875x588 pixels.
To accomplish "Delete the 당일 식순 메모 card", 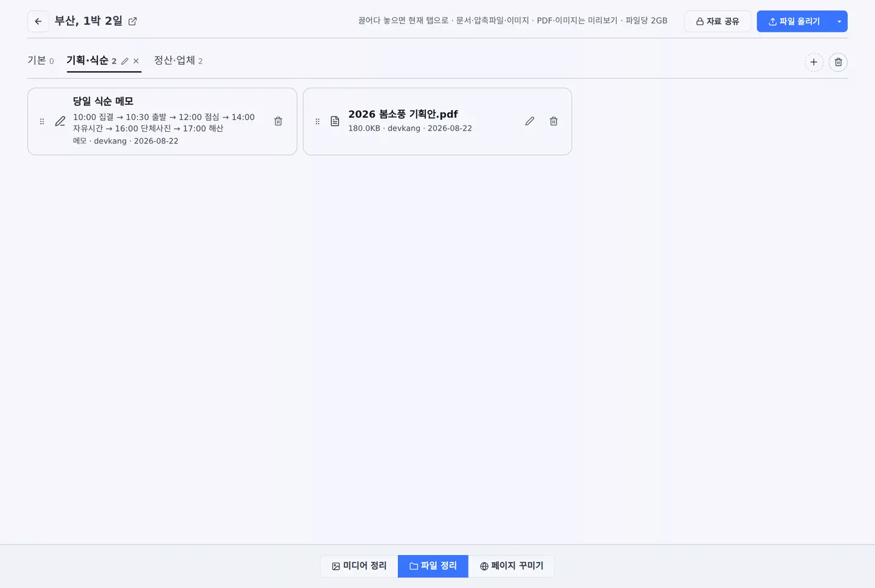I will 278,121.
